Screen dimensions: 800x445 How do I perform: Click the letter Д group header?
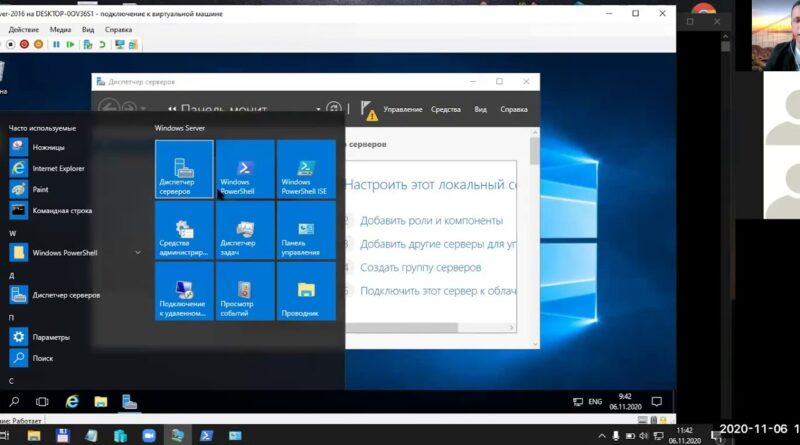click(x=12, y=276)
